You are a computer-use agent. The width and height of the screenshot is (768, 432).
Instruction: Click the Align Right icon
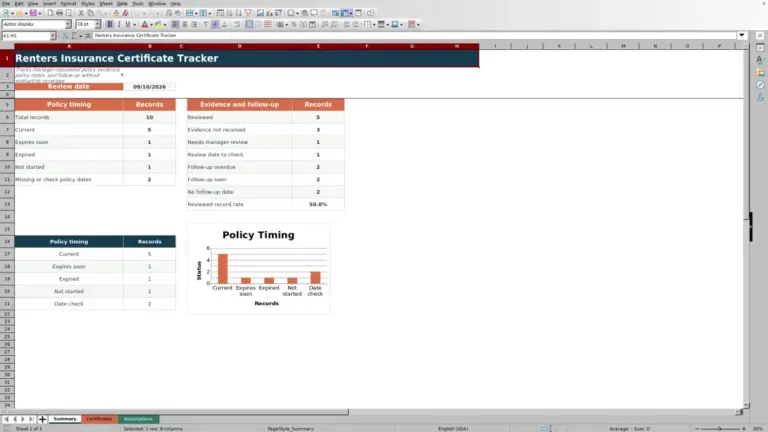(194, 24)
